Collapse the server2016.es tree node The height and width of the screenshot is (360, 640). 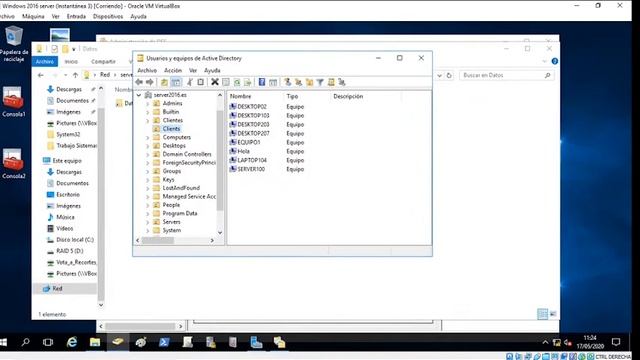pos(139,95)
